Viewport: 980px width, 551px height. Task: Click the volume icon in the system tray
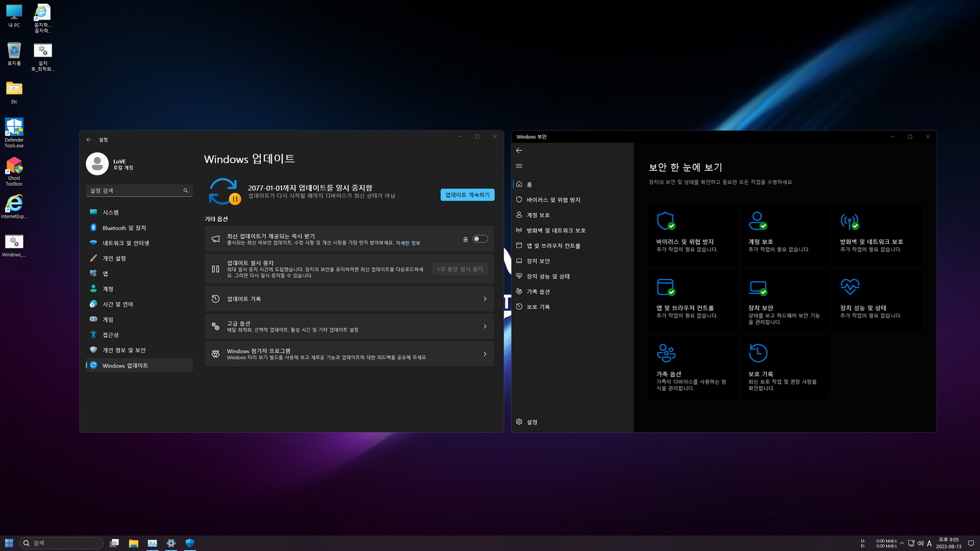(921, 543)
